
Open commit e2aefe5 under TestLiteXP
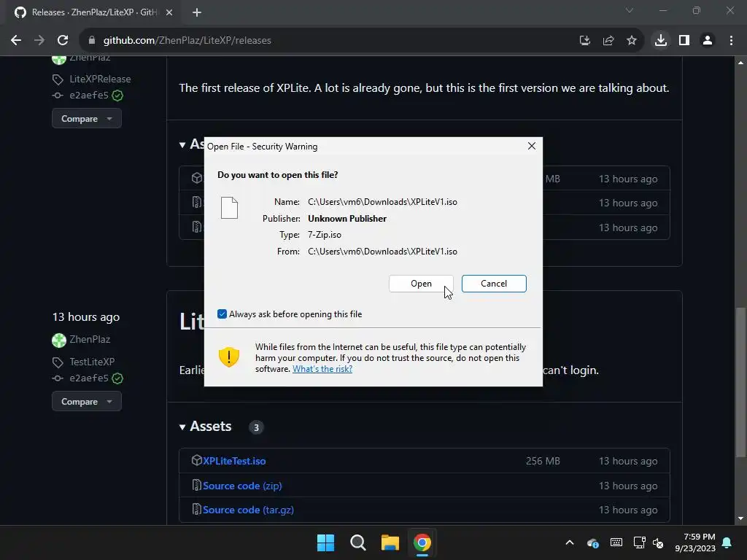point(89,378)
